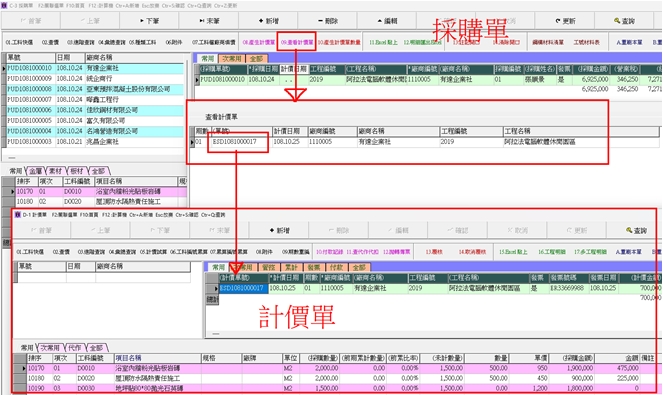Click 查詢 button in 採購單 window
The height and width of the screenshot is (395, 663).
click(x=625, y=21)
